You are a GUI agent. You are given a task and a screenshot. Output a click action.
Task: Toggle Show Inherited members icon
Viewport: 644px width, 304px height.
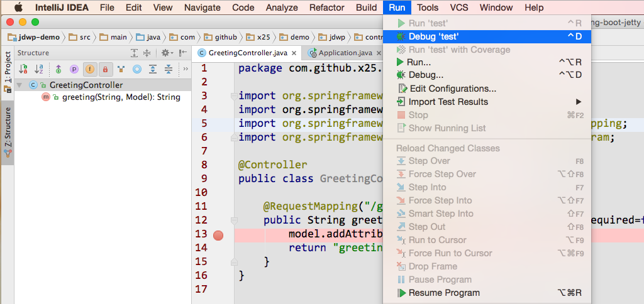[58, 69]
